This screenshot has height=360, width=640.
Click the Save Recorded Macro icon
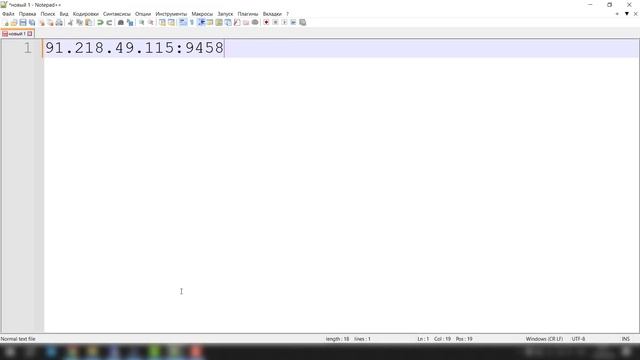pos(302,22)
